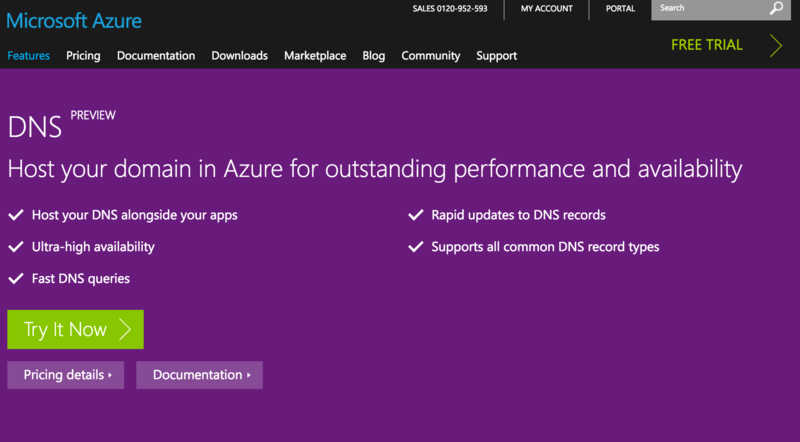This screenshot has width=800, height=442.
Task: Open the Portal link
Action: point(620,9)
